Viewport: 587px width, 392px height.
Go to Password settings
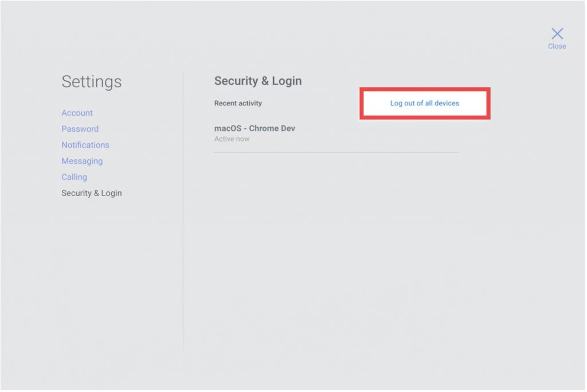[x=80, y=129]
